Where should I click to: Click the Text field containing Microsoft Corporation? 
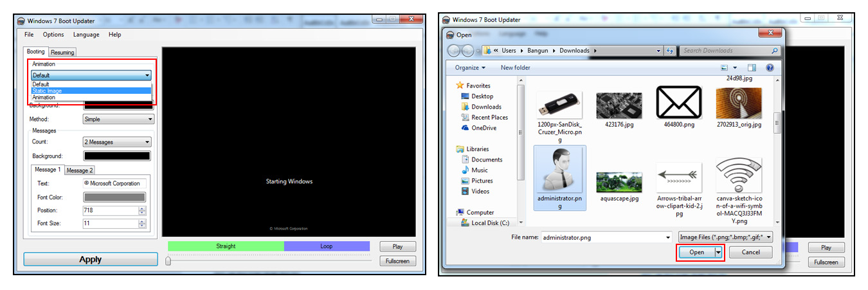pos(114,183)
